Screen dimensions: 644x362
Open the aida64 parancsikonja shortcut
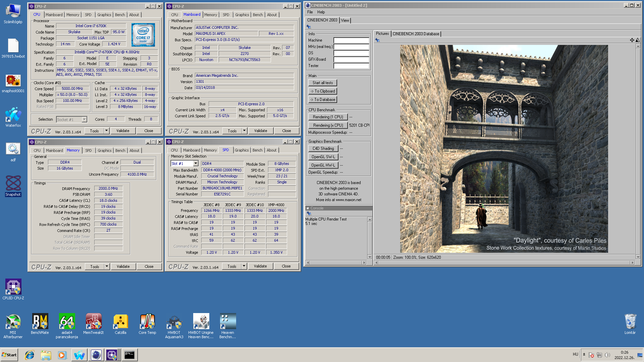pyautogui.click(x=67, y=326)
